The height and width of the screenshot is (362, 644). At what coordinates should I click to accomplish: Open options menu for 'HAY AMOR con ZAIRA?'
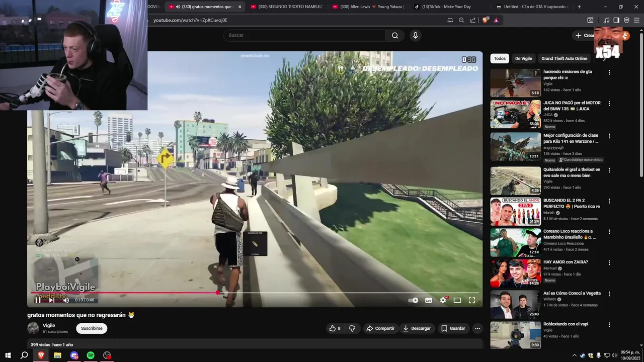[609, 262]
